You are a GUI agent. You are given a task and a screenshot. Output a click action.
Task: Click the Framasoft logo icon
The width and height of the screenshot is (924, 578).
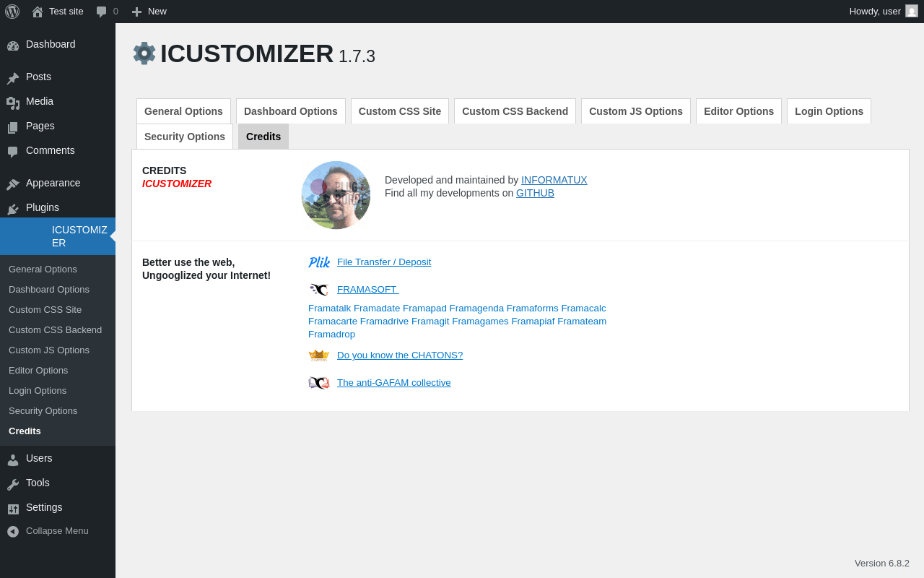pos(319,290)
